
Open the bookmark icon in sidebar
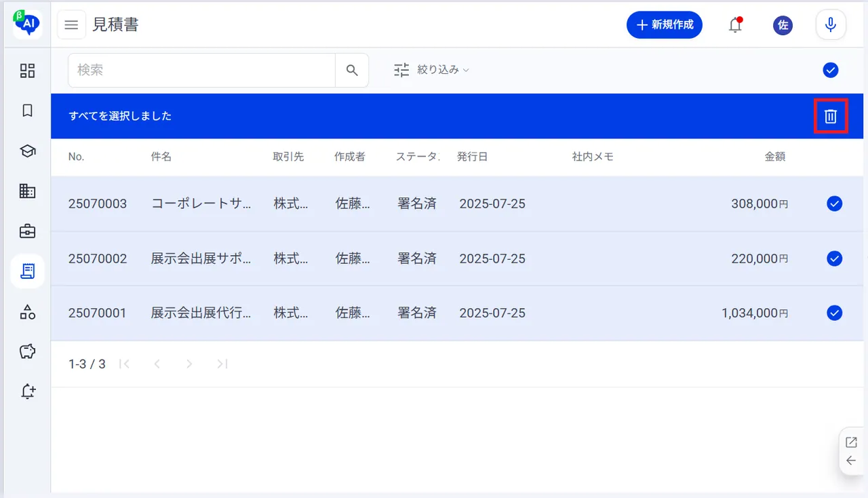[x=27, y=111]
